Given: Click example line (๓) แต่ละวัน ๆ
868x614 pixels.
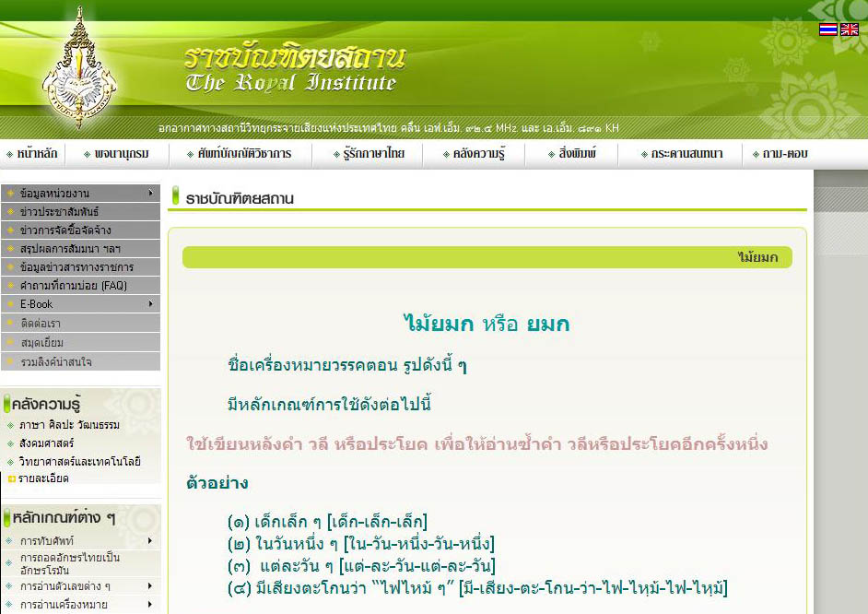Looking at the screenshot, I should [x=361, y=566].
